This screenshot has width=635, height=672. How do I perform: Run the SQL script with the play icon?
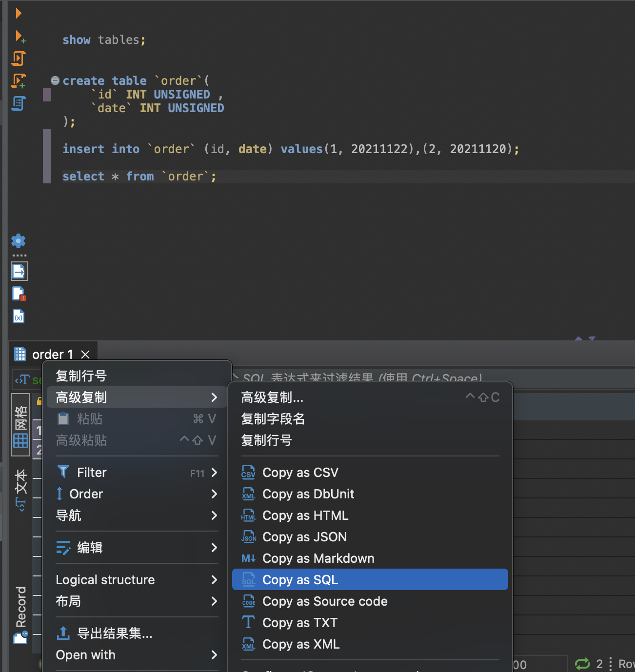[x=18, y=13]
